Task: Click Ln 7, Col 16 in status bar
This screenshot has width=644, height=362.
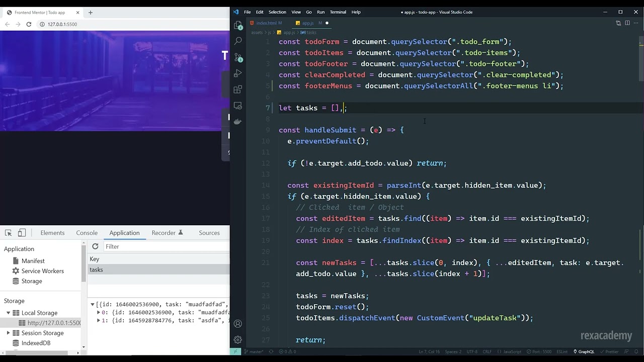Action: click(x=429, y=352)
